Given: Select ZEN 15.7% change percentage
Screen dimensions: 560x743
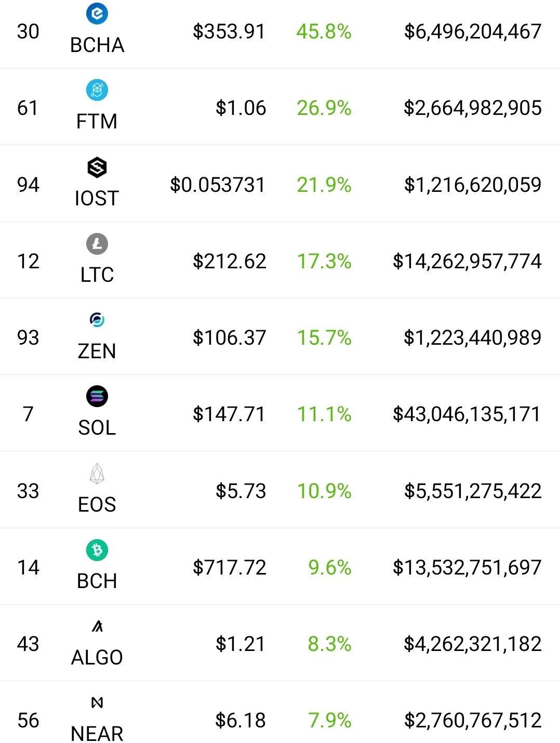Looking at the screenshot, I should tap(324, 338).
